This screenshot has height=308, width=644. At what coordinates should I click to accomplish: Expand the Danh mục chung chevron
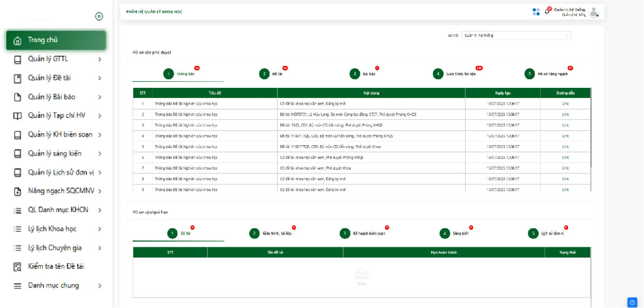pos(99,286)
